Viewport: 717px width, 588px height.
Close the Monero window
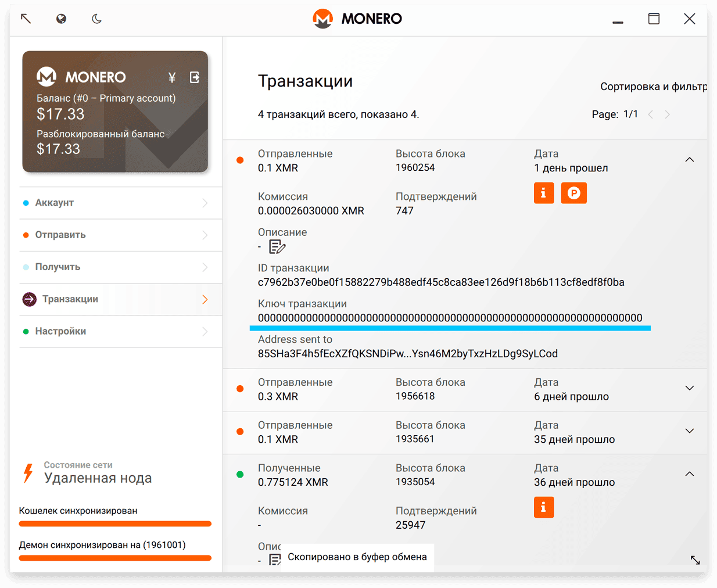point(689,19)
